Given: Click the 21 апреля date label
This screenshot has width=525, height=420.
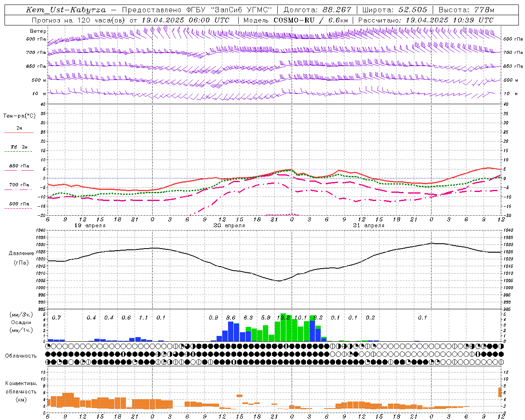Looking at the screenshot, I should 369,226.
